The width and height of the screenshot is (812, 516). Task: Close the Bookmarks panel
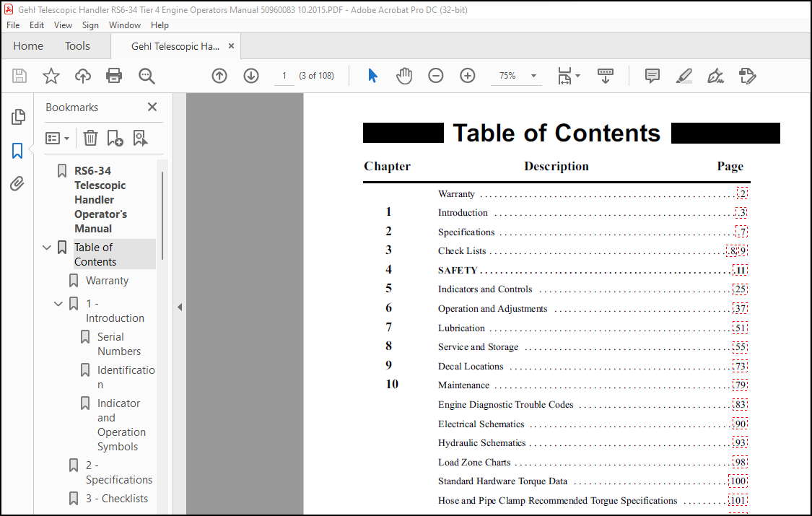click(152, 107)
